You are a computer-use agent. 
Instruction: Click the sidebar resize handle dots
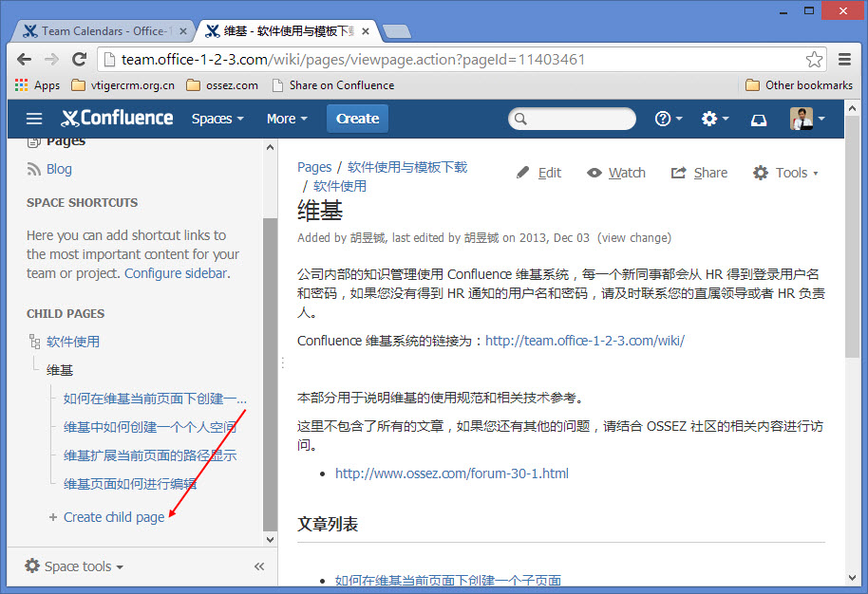pyautogui.click(x=283, y=362)
